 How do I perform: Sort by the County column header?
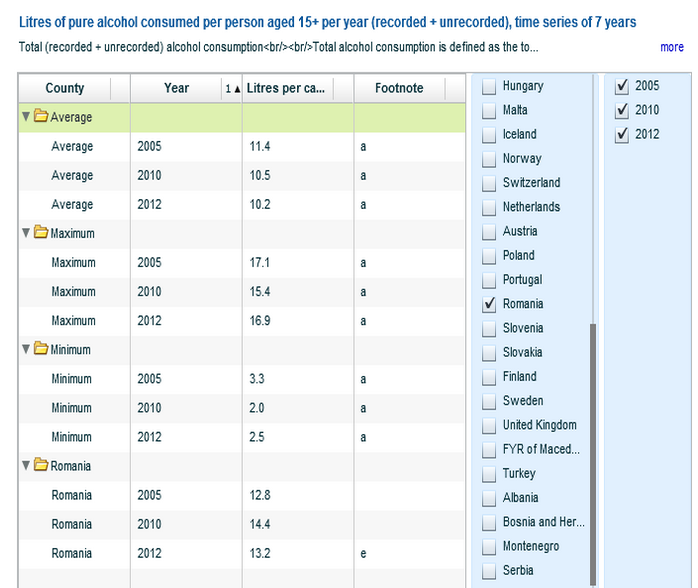[65, 88]
